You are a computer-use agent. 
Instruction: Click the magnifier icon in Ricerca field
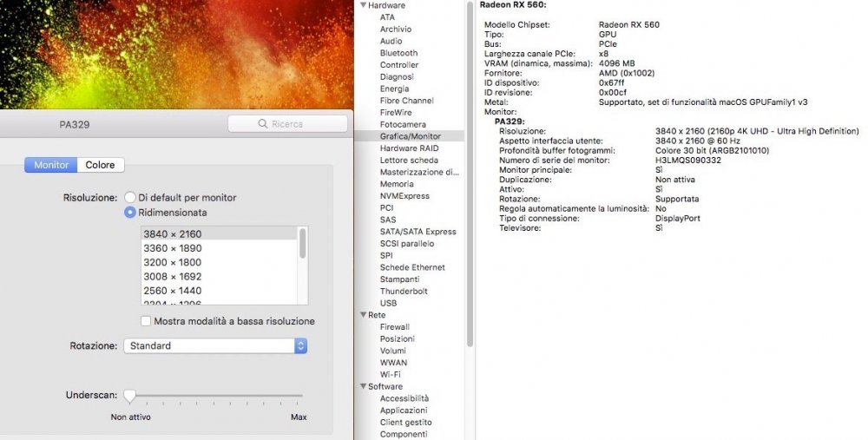[x=263, y=124]
